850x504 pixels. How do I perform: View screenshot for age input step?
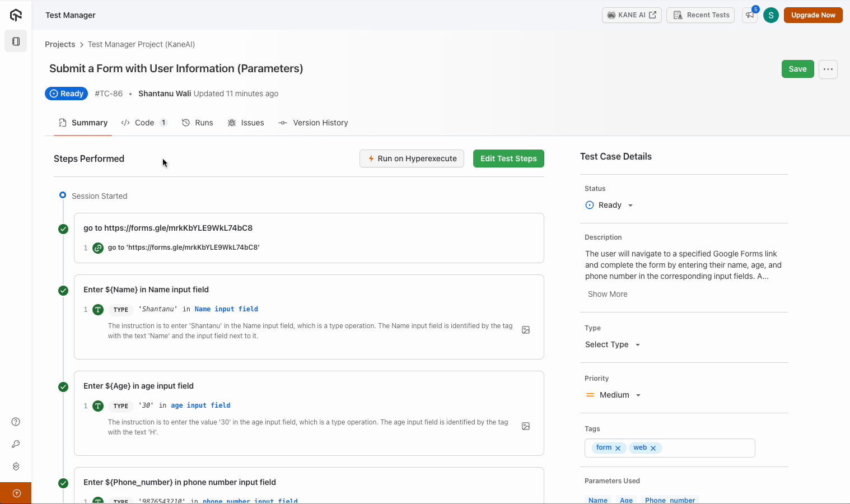coord(525,427)
